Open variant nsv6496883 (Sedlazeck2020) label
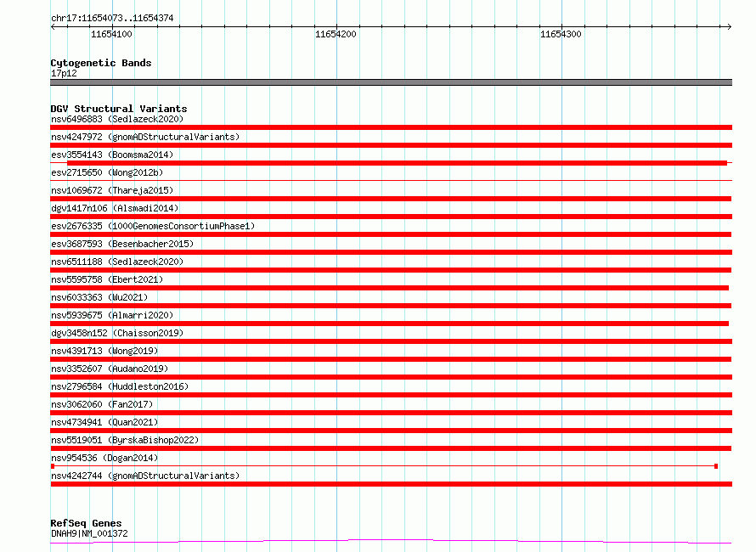The image size is (756, 552). click(117, 119)
